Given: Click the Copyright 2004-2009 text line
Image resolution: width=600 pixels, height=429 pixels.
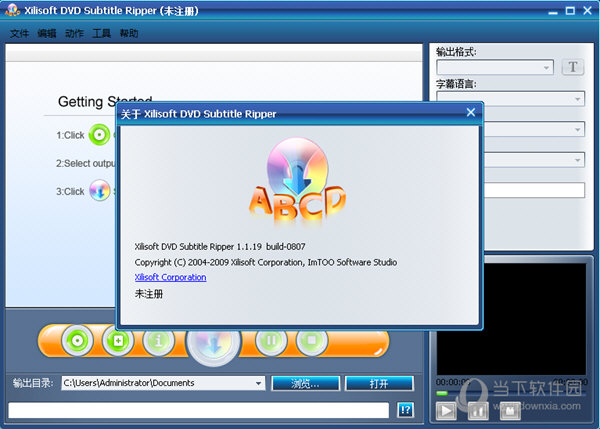Looking at the screenshot, I should tap(266, 263).
